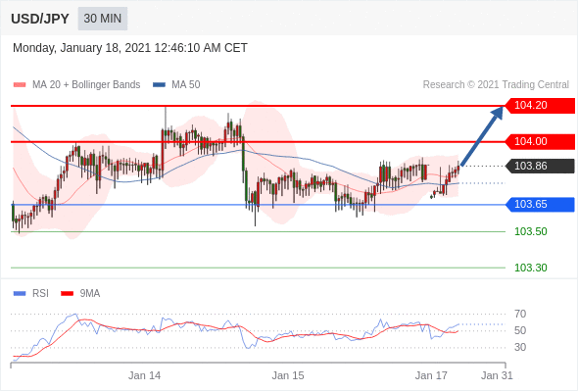Click the USD/JPY pair title
The image size is (578, 392).
(x=40, y=19)
